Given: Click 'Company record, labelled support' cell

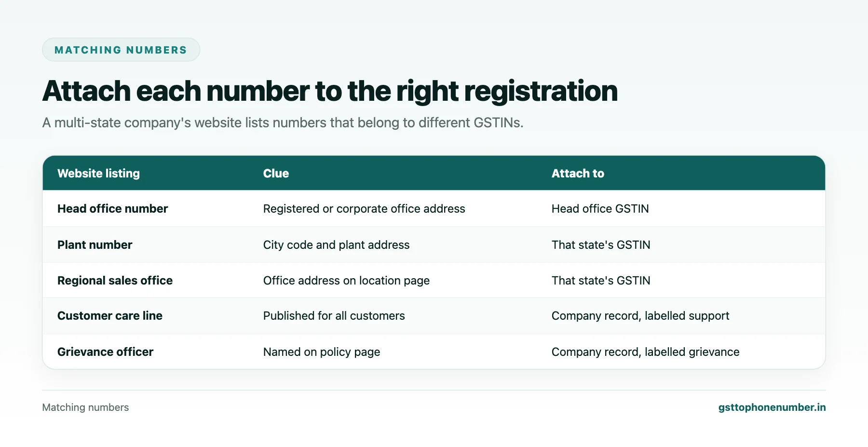Looking at the screenshot, I should [640, 316].
